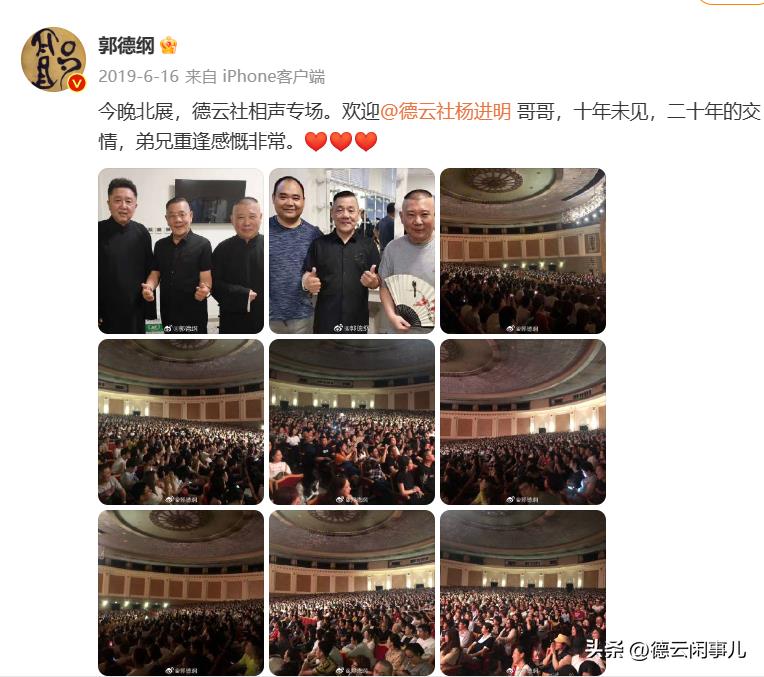Click the post text about 北展 show
The image size is (764, 677).
[429, 126]
